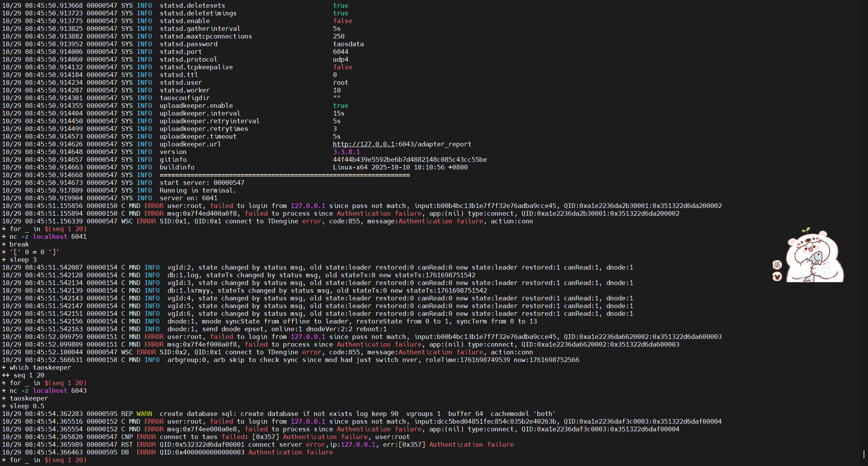Click the uploadkeeper.enable true value
868x466 pixels.
(340, 106)
